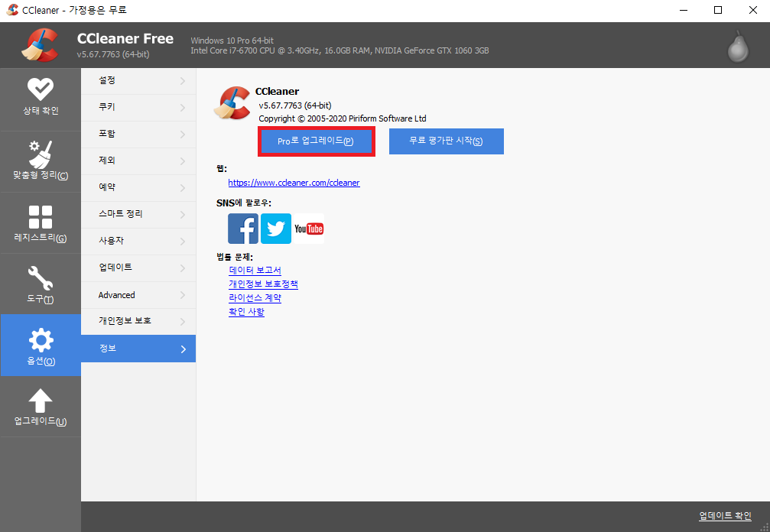Click the window resize grip corner
770x532 pixels.
764,526
